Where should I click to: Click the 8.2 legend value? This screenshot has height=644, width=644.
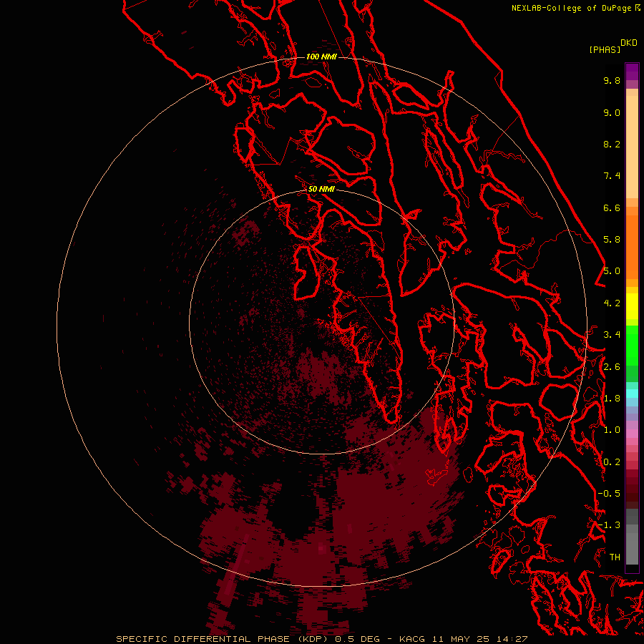(612, 144)
